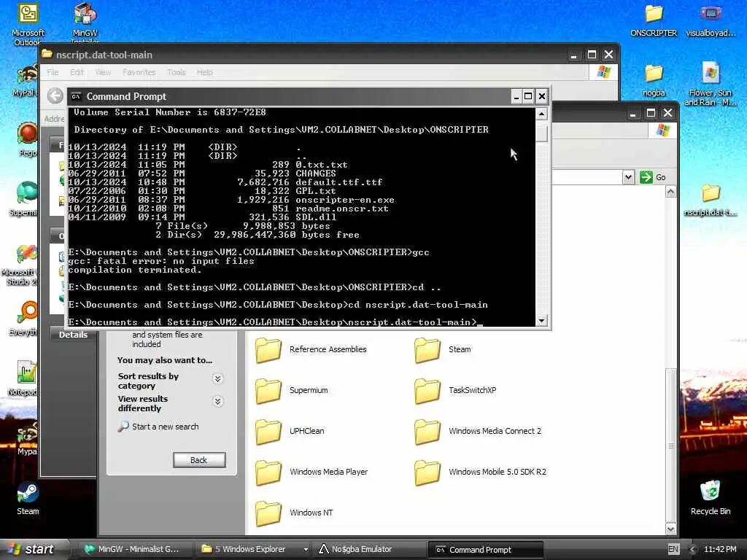Expand hidden system tray icons
The height and width of the screenshot is (560, 747).
tap(692, 549)
